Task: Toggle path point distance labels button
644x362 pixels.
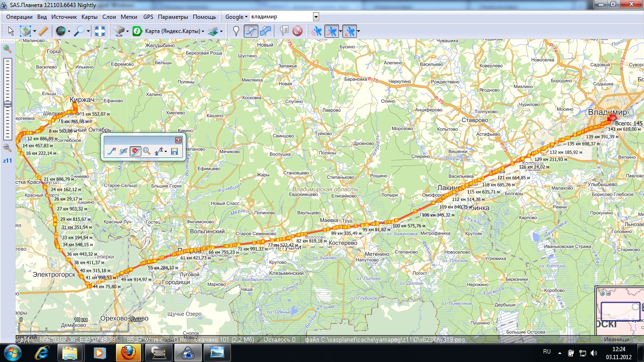Action: pos(123,151)
